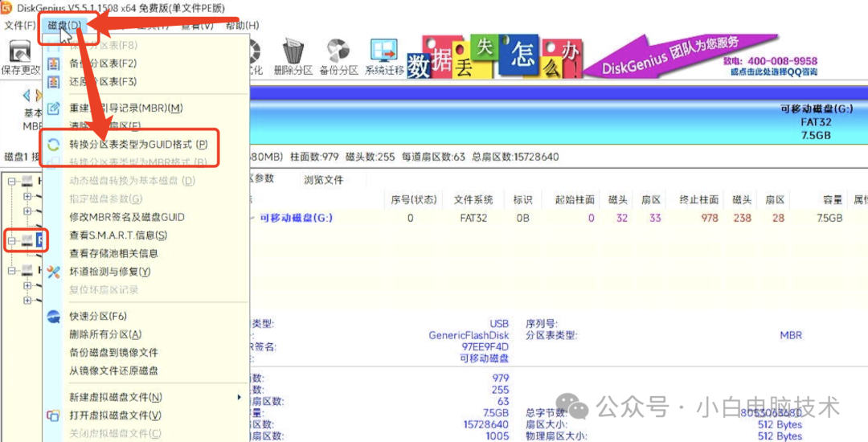The height and width of the screenshot is (442, 868).
Task: Select 可移动磁盘(G:) row in partition table
Action: click(x=559, y=218)
